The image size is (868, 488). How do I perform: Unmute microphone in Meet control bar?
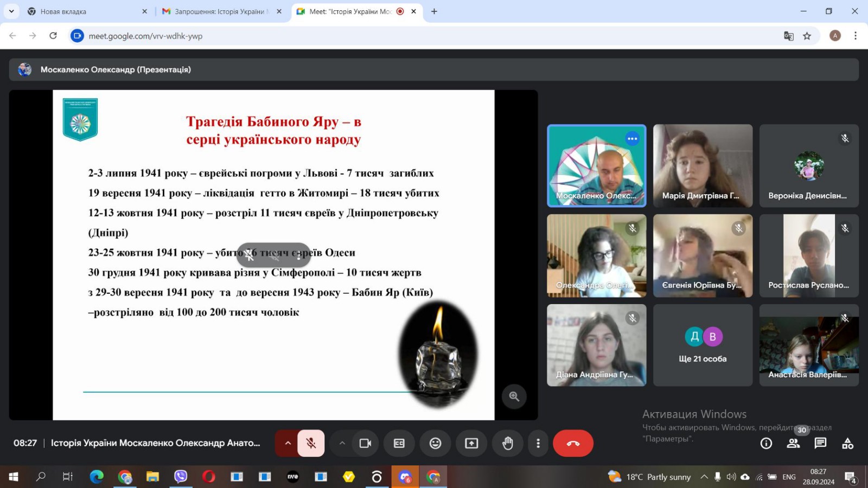(x=311, y=443)
